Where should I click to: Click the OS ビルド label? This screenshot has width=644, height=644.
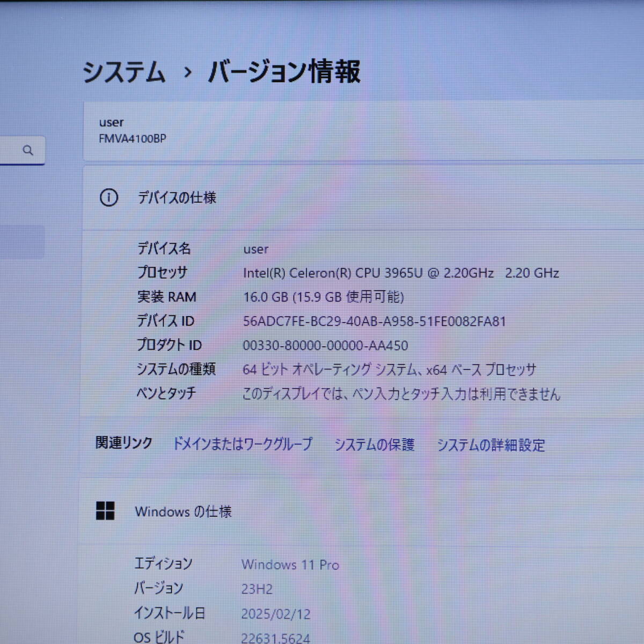(x=159, y=637)
